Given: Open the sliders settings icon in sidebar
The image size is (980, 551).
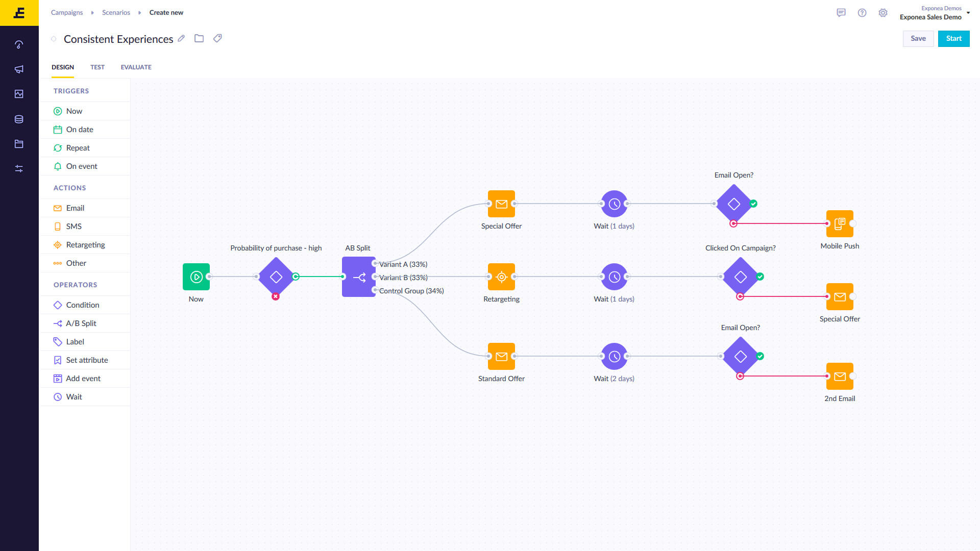Looking at the screenshot, I should pos(19,168).
